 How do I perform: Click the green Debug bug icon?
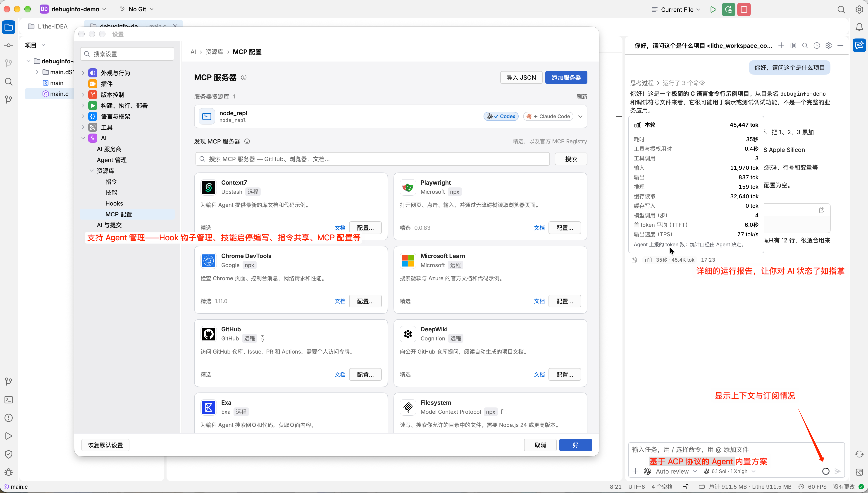coord(728,10)
